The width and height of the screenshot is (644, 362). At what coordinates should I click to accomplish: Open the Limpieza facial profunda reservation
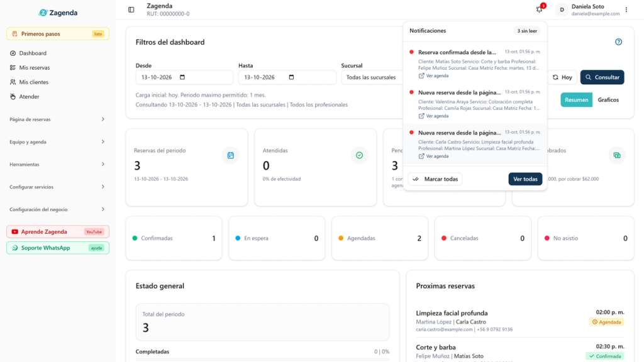click(520, 321)
